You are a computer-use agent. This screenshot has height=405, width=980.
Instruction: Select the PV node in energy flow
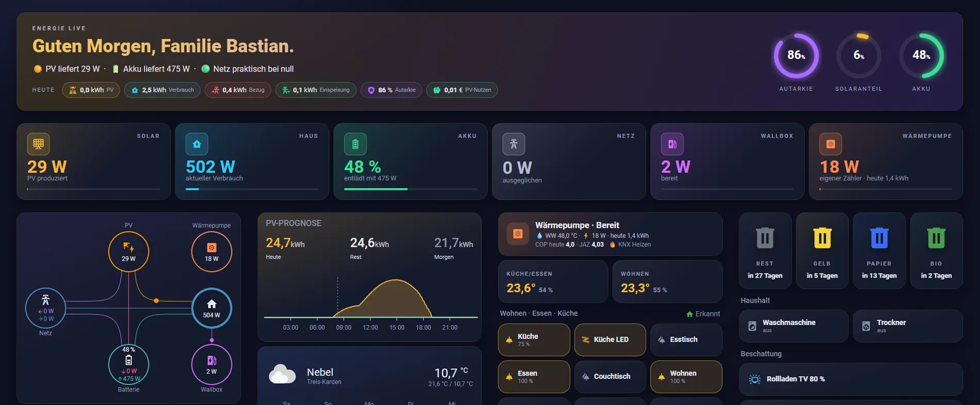click(x=128, y=252)
